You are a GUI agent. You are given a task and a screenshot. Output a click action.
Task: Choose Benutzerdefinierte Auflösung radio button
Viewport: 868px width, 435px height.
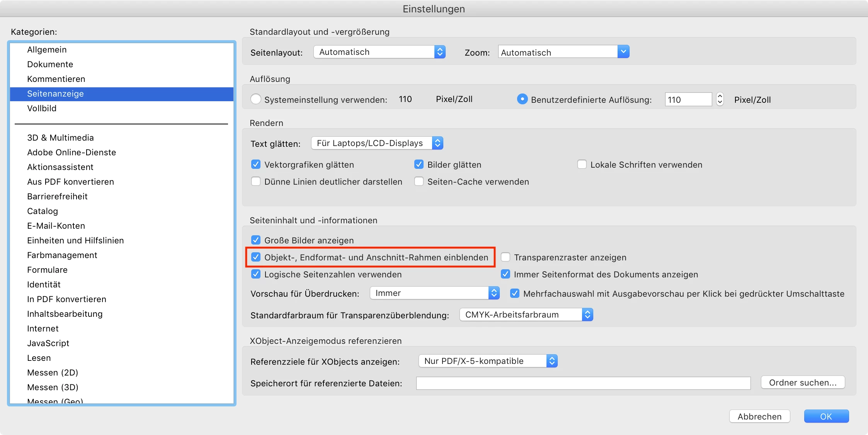click(522, 99)
